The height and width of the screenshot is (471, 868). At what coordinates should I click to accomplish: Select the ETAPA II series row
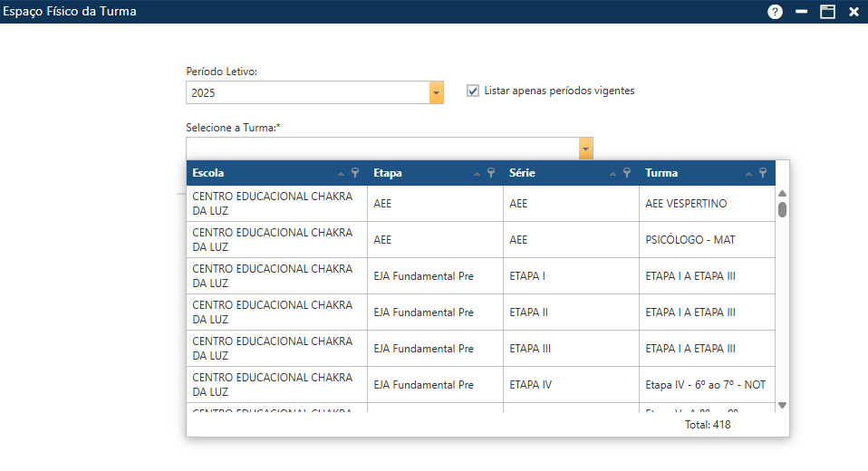coord(528,312)
